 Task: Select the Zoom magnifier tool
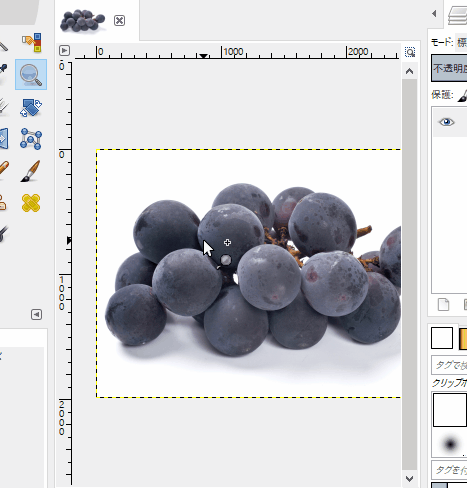coord(31,75)
